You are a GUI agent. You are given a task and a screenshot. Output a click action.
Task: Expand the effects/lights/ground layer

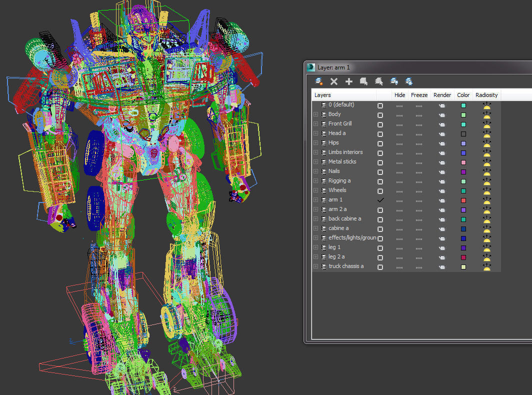[316, 238]
